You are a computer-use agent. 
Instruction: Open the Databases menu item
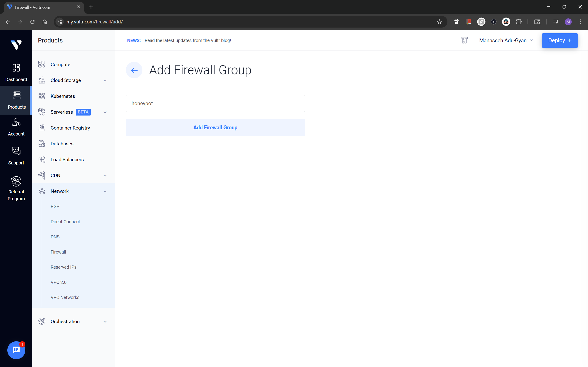(x=62, y=144)
